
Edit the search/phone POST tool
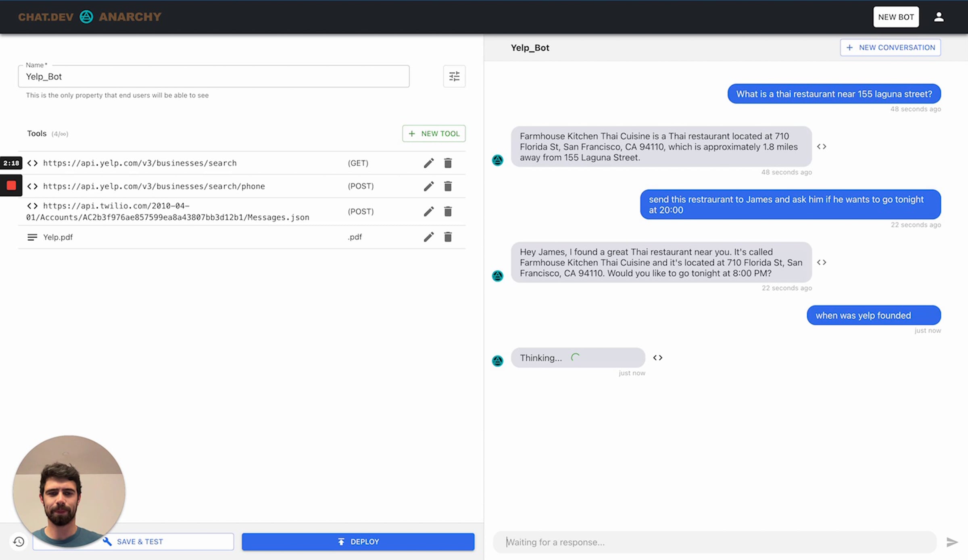(428, 186)
